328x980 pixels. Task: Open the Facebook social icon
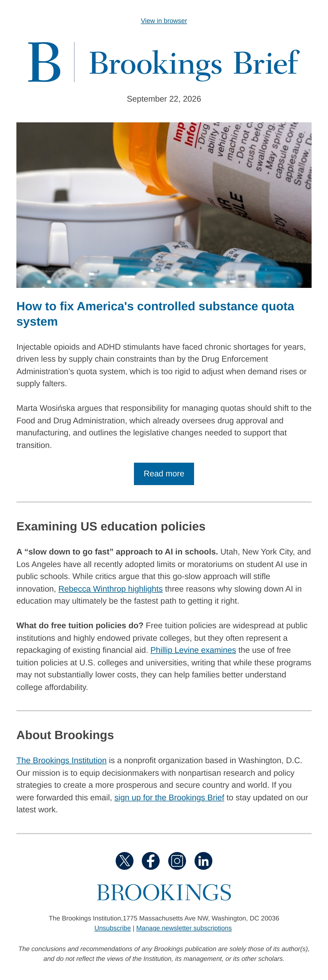click(x=151, y=861)
